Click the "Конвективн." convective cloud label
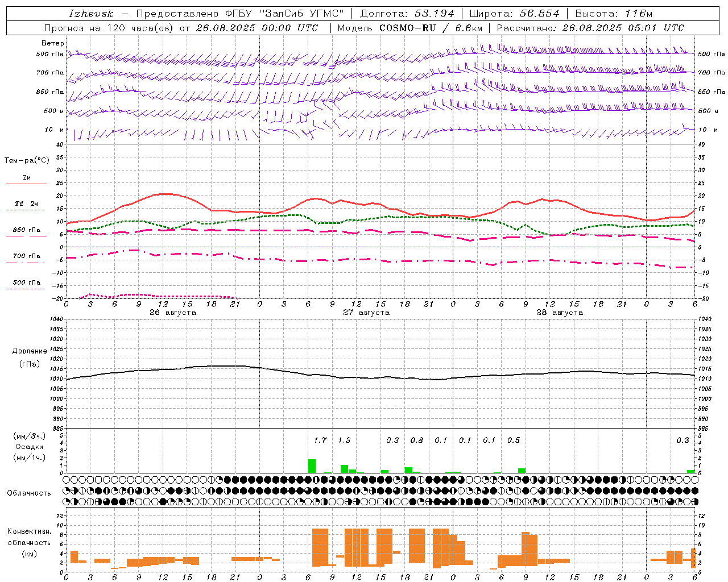This screenshot has height=582, width=728. (x=30, y=531)
